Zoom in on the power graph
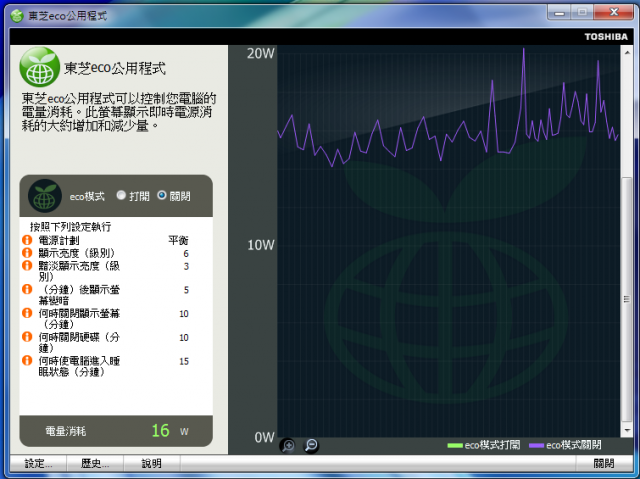 click(288, 445)
